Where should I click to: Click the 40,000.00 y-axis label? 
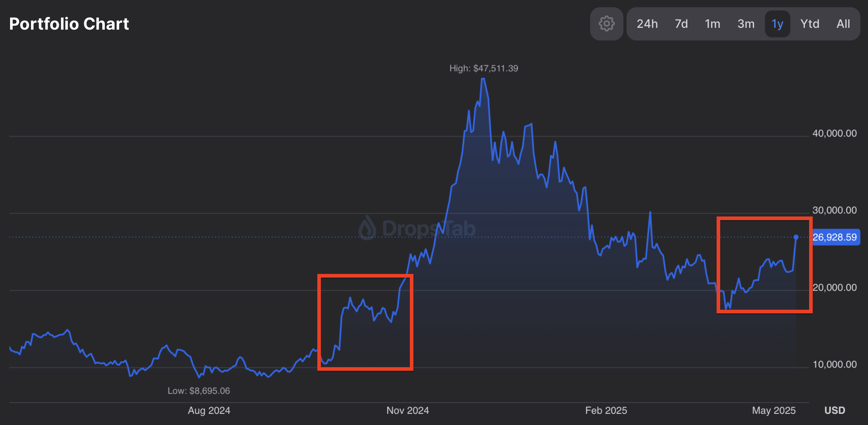tap(834, 133)
